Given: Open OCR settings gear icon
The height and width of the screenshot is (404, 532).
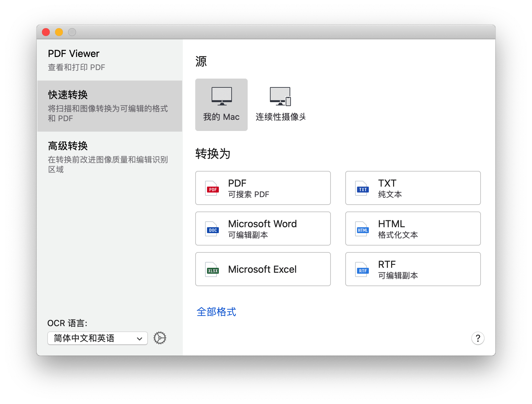Looking at the screenshot, I should (160, 338).
